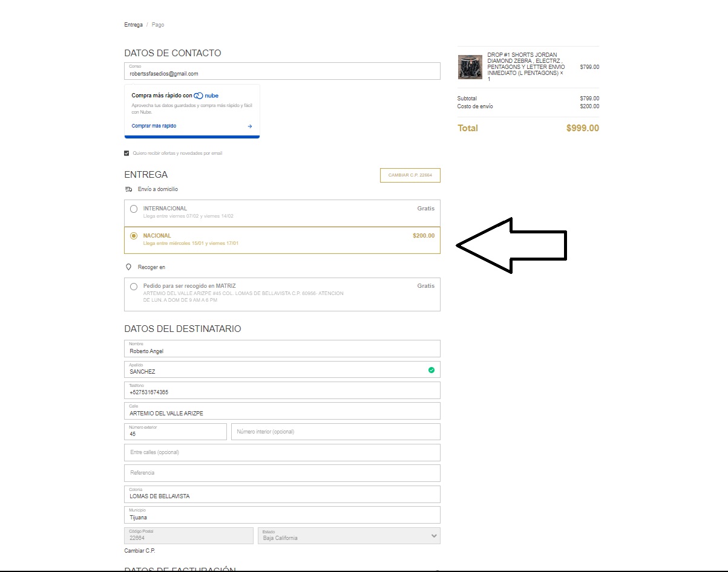
Task: Select the NACIONAL shipping radio button
Action: (x=134, y=236)
